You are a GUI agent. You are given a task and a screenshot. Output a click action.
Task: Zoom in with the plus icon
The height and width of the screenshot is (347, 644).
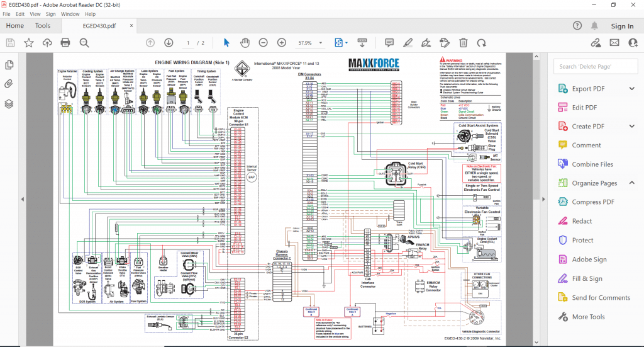[282, 43]
